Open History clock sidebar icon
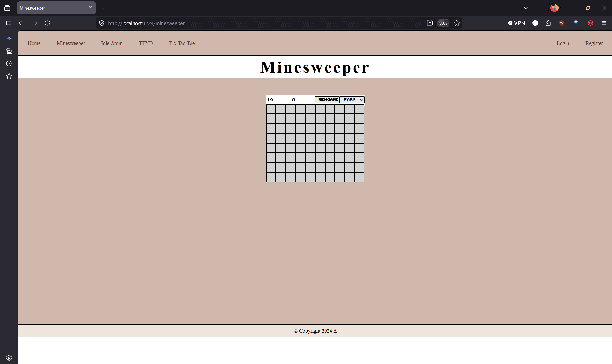Viewport: 612px width, 364px height. 9,63
